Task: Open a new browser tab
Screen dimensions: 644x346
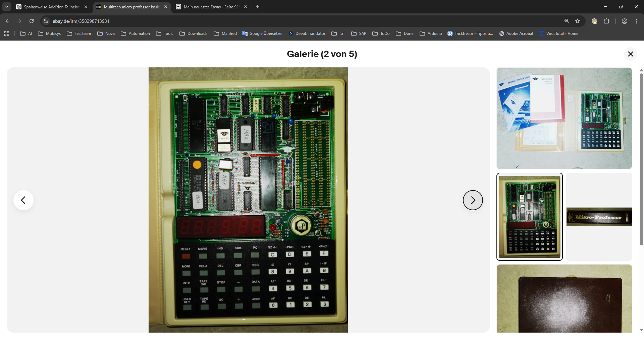Action: click(258, 7)
